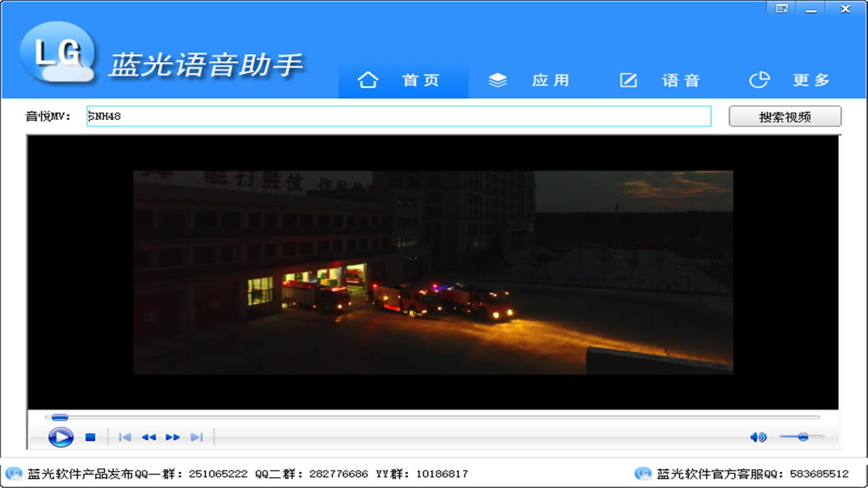868x488 pixels.
Task: Skip to the next track
Action: click(197, 437)
